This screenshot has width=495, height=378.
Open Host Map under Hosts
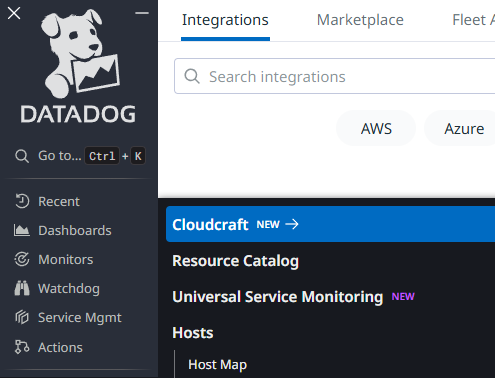217,365
